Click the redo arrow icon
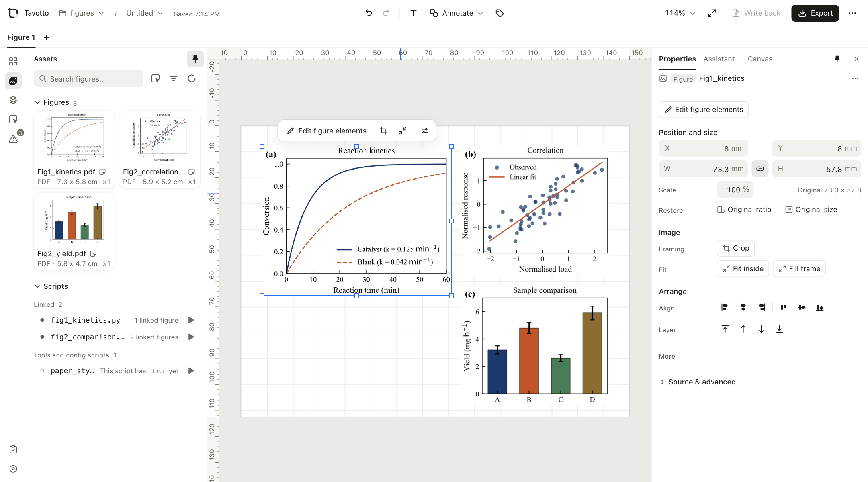 pos(386,13)
